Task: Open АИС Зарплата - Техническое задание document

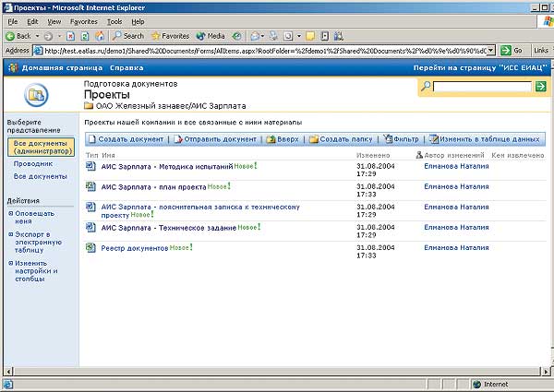Action: [x=169, y=228]
